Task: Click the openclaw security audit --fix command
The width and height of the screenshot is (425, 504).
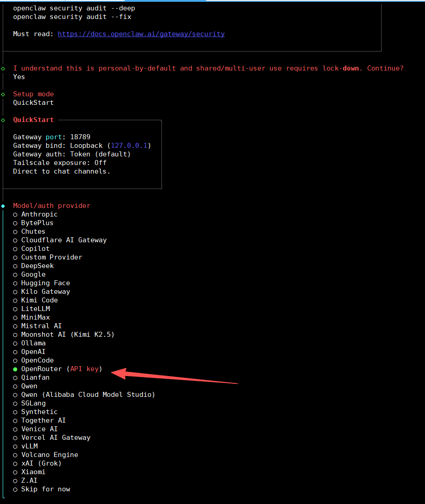Action: pyautogui.click(x=72, y=17)
